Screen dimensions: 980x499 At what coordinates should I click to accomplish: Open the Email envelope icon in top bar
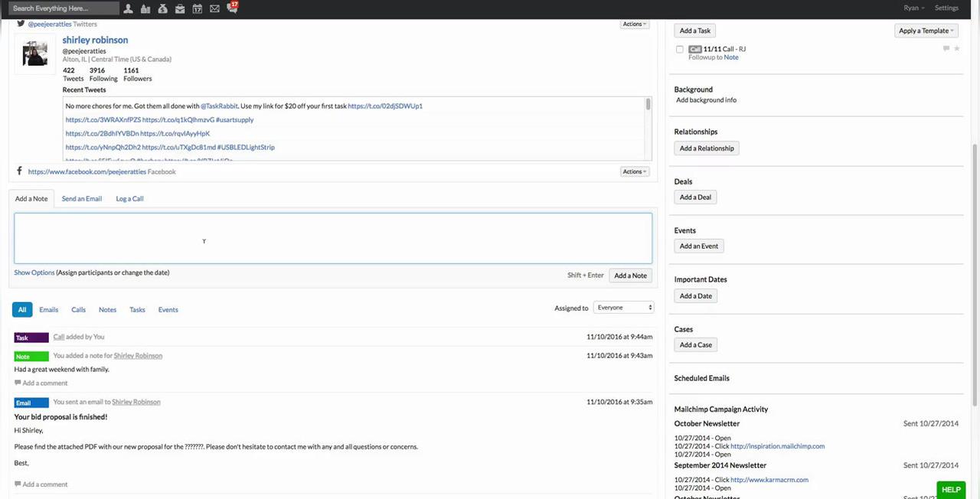[x=214, y=8]
